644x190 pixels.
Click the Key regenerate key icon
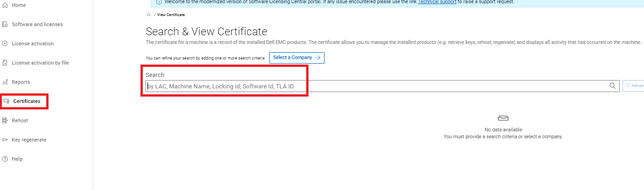(x=5, y=140)
